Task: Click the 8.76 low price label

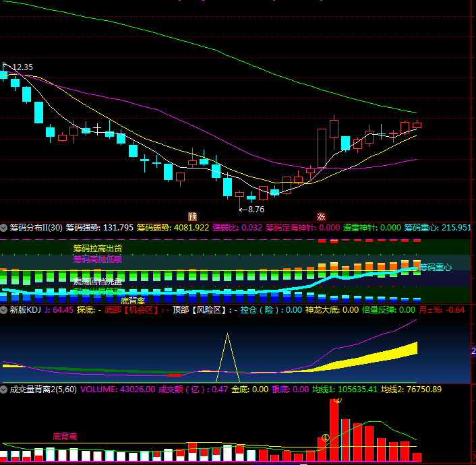Action: pos(256,210)
